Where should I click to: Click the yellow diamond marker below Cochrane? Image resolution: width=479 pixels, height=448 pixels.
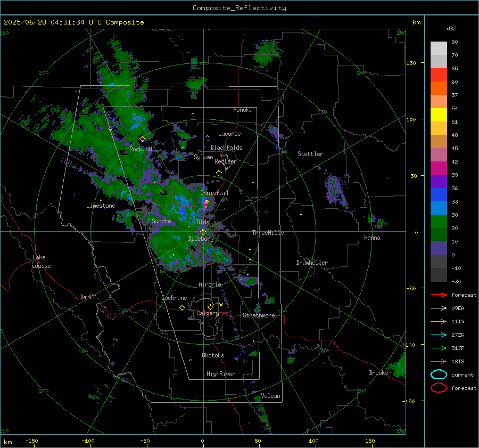point(182,308)
